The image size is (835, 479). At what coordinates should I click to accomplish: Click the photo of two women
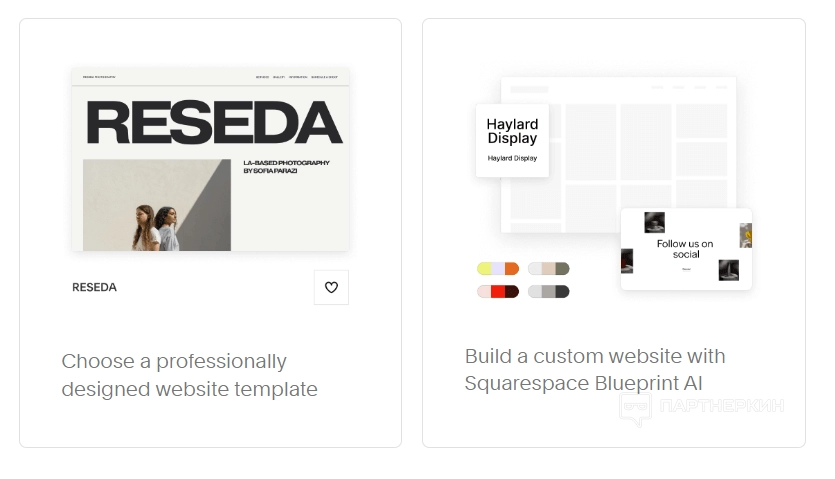(156, 206)
